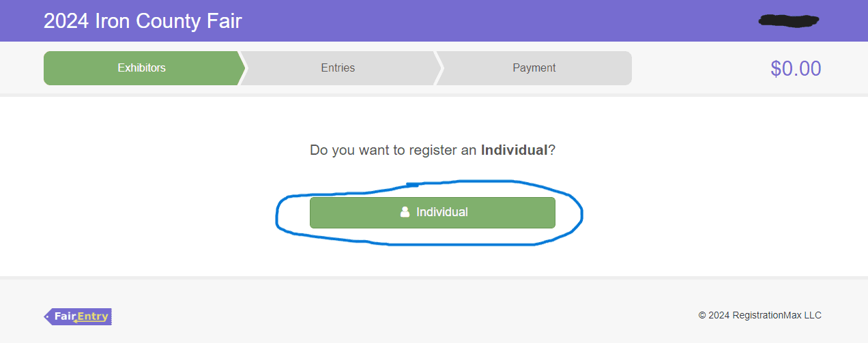Click the word "Entries" in the progress bar
Screen dimensions: 868x343
point(338,68)
